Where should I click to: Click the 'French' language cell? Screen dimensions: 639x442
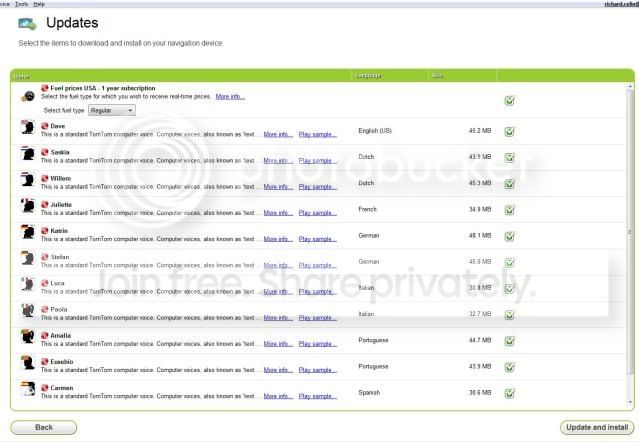pyautogui.click(x=368, y=209)
